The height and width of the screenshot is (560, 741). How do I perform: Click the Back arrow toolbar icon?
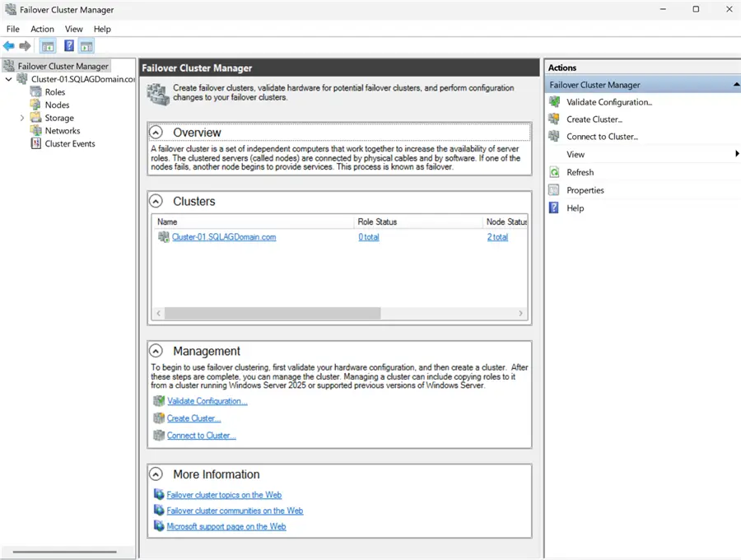pyautogui.click(x=8, y=46)
